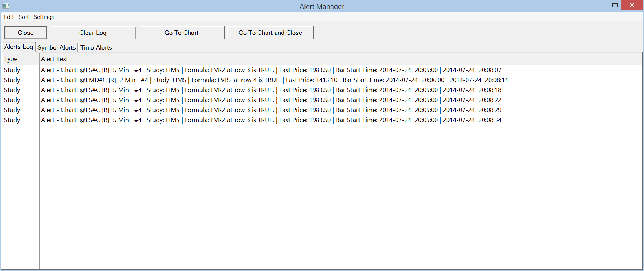
Task: Switch to the Symbol Alerts tab
Action: pos(57,47)
